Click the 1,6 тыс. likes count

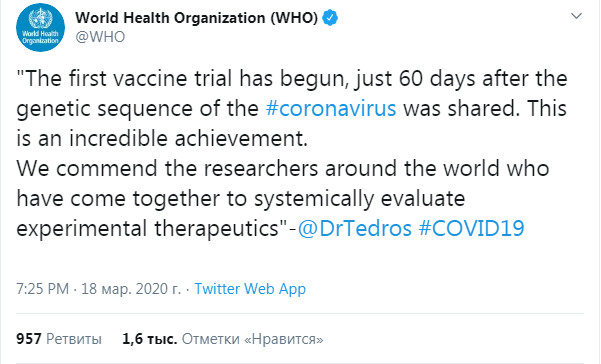[x=149, y=339]
